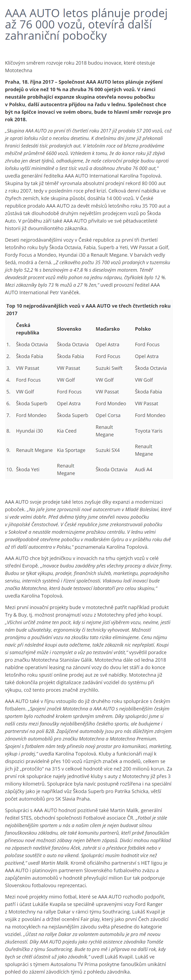The height and width of the screenshot is (980, 191).
Task: Click the Škoda Yeti cell in table
Action: (27, 469)
